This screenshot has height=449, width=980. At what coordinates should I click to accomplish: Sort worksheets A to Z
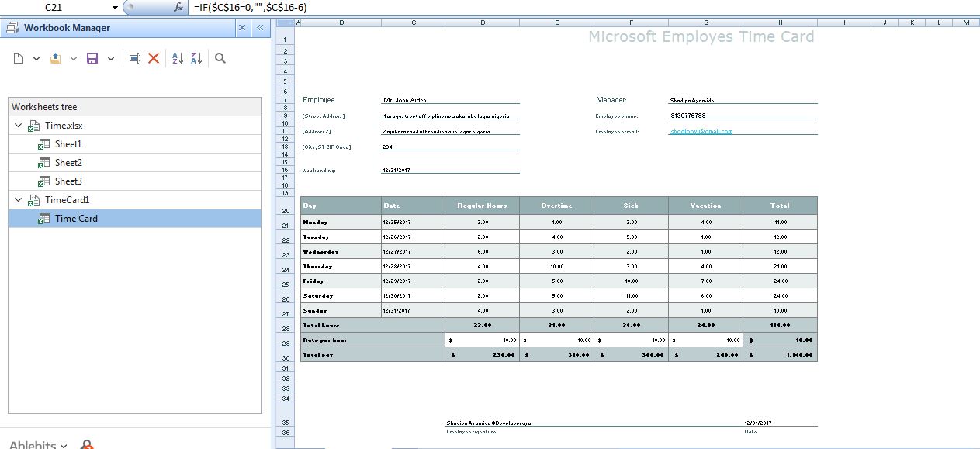177,58
